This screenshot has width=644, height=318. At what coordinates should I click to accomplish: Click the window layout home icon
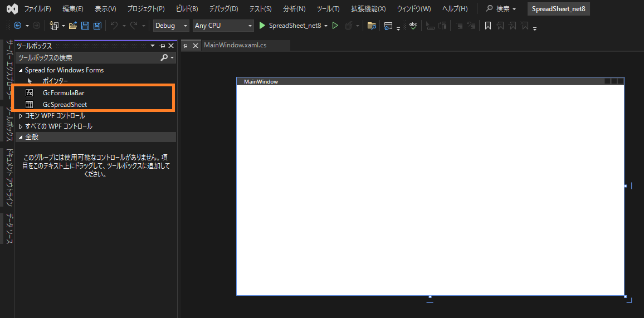[388, 26]
